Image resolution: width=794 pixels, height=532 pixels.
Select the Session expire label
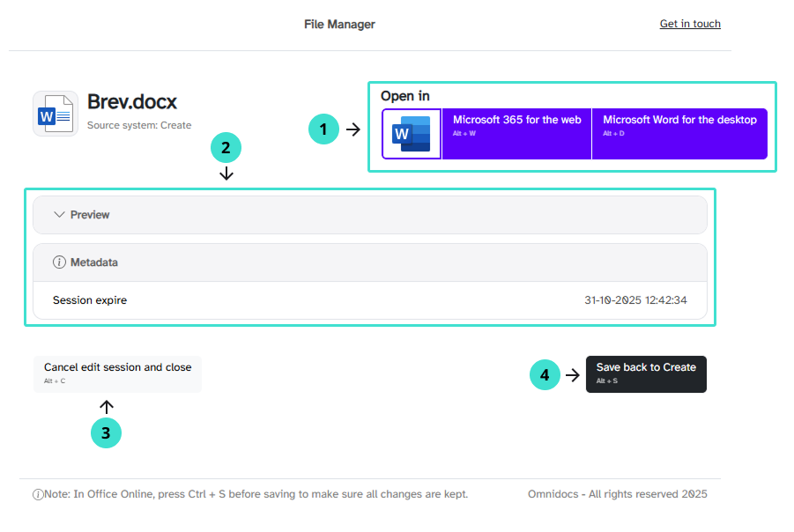click(x=90, y=300)
